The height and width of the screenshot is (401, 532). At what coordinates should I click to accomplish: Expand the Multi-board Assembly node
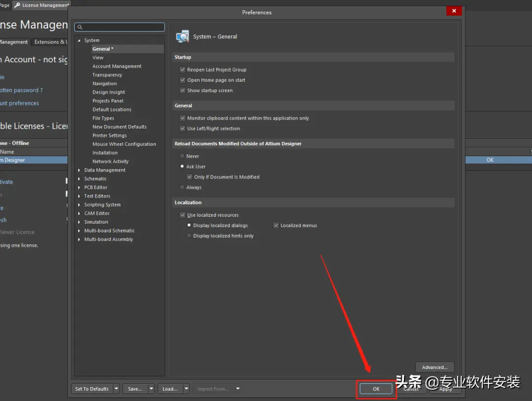[79, 239]
